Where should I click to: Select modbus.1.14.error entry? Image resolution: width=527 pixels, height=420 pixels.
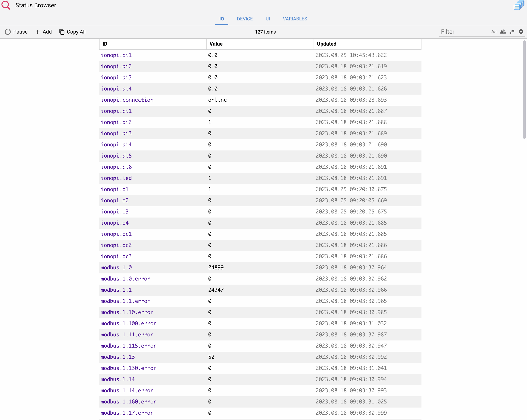tap(127, 391)
